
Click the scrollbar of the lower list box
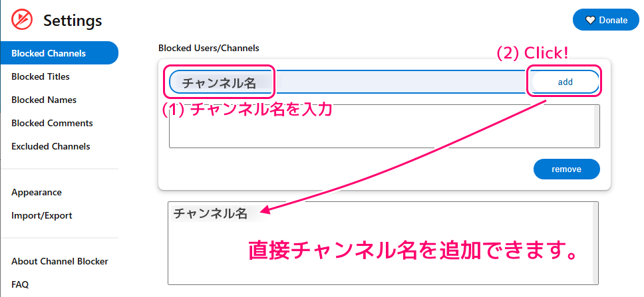pyautogui.click(x=595, y=243)
